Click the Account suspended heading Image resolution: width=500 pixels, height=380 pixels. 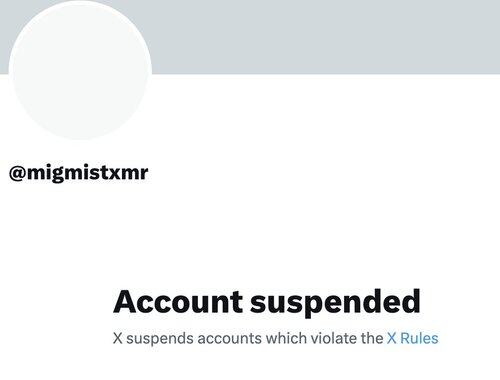(x=267, y=302)
